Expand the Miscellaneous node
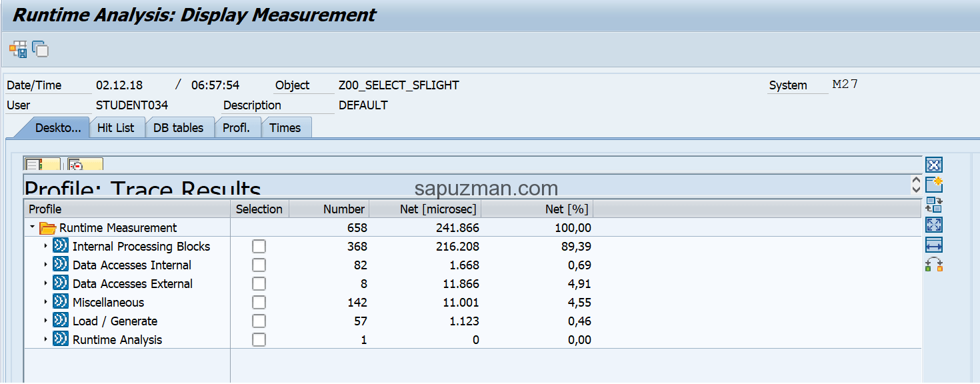This screenshot has width=980, height=384. coord(46,302)
